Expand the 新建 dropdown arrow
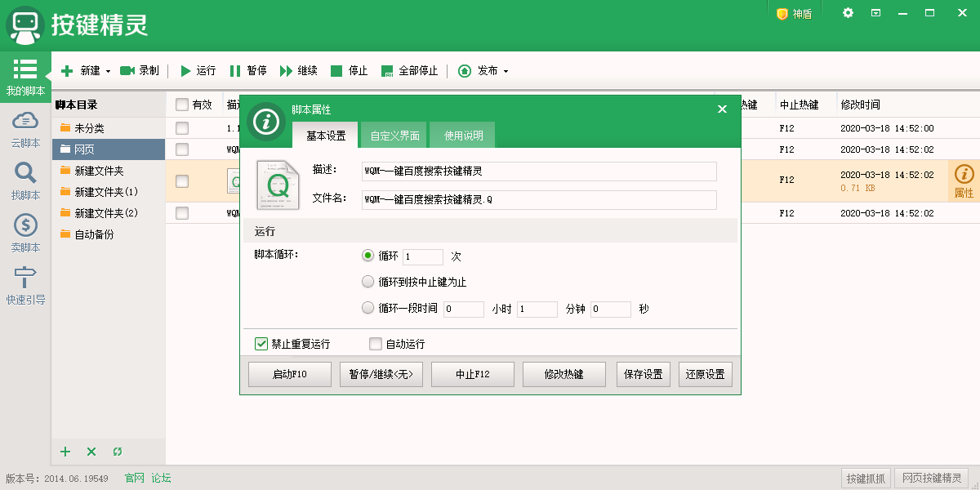 pos(108,72)
